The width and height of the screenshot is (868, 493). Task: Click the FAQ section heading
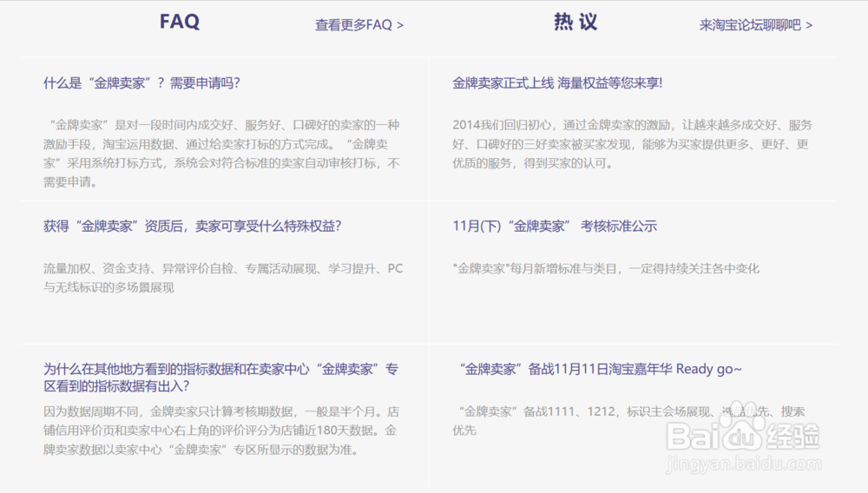(x=180, y=22)
